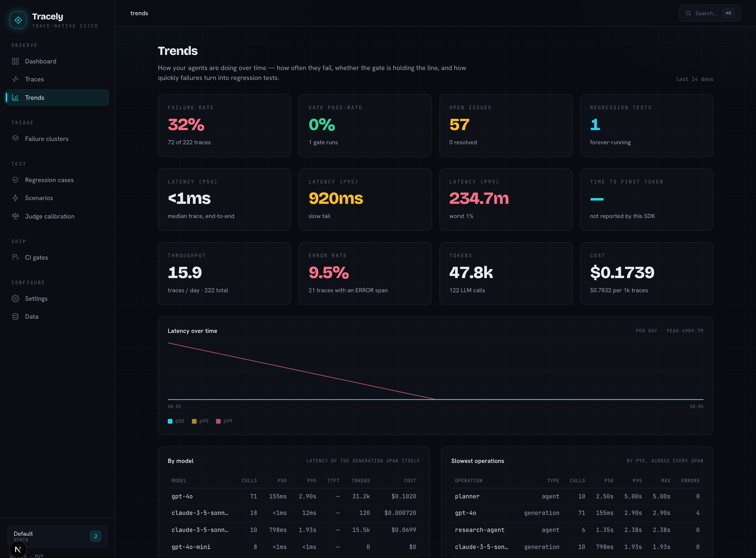Screen dimensions: 756x558
Task: Click the planner operation row
Action: pos(577,496)
